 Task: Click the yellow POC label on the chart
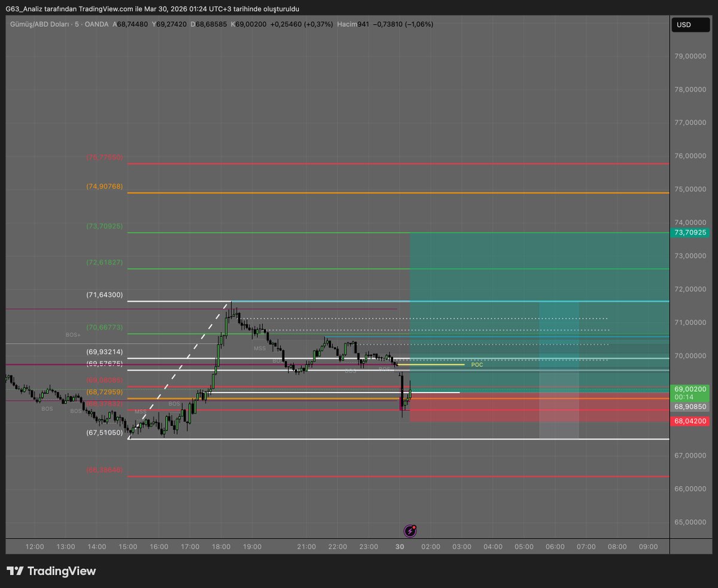(x=476, y=364)
